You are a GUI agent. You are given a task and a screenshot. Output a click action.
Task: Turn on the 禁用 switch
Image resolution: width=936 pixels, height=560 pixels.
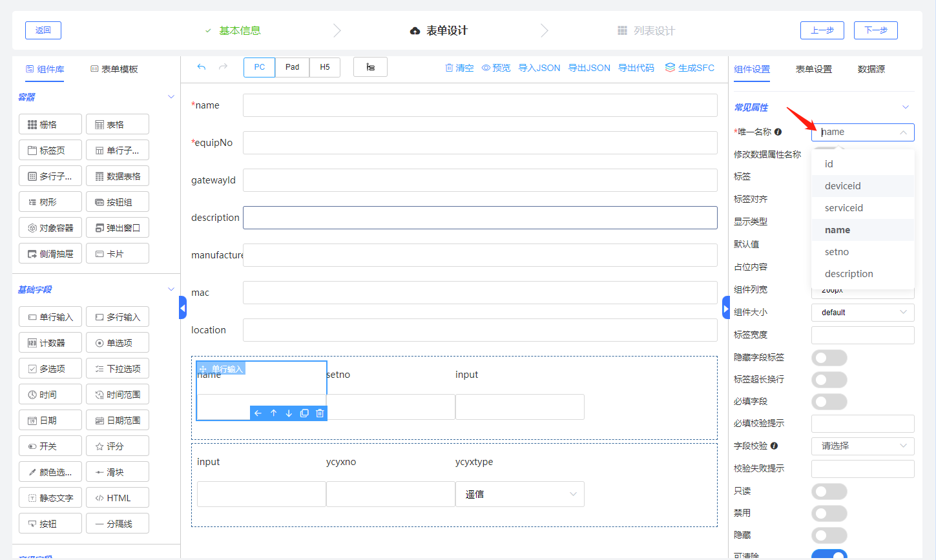point(829,513)
